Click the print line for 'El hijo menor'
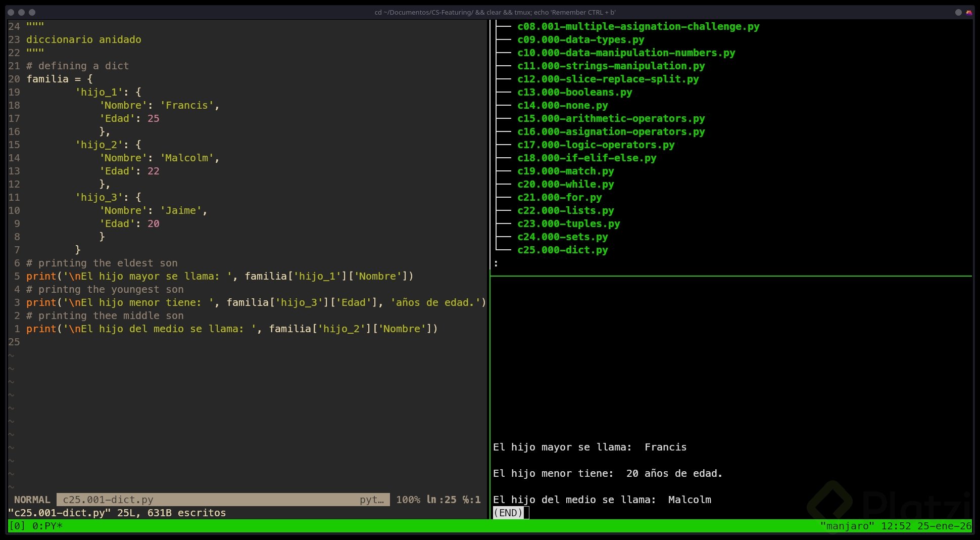Viewport: 980px width, 540px height. click(257, 302)
